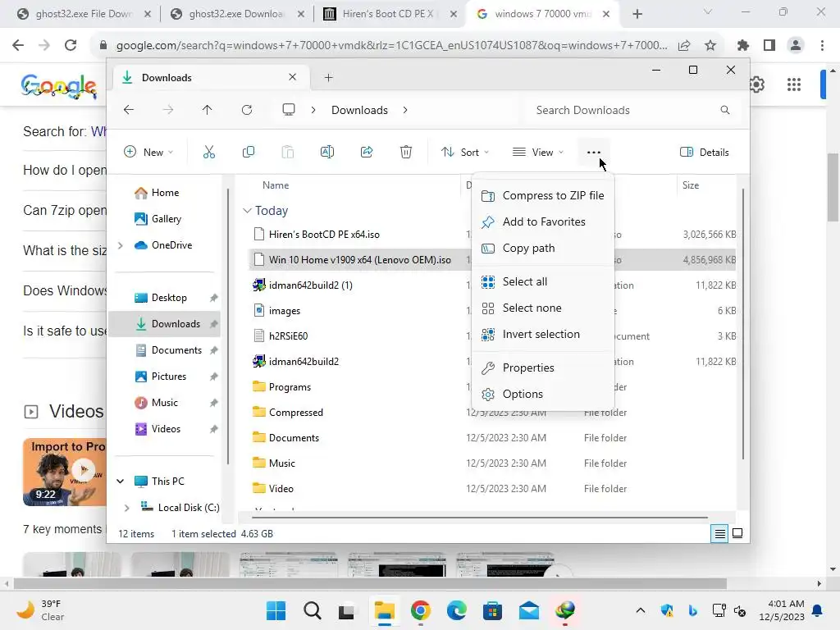Choose Compress to ZIP file

(543, 195)
